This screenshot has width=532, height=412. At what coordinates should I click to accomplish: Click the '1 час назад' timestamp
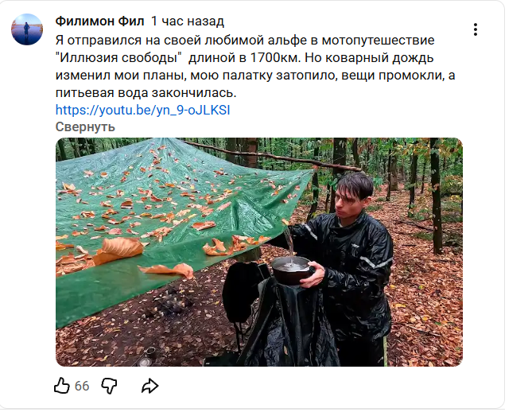tap(188, 21)
